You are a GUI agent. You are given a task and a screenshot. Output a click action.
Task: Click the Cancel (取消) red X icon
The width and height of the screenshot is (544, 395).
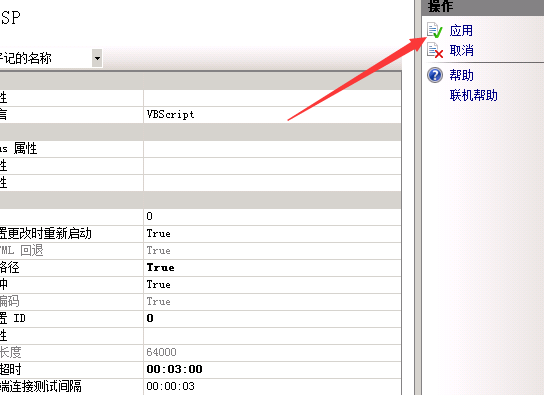pos(435,50)
